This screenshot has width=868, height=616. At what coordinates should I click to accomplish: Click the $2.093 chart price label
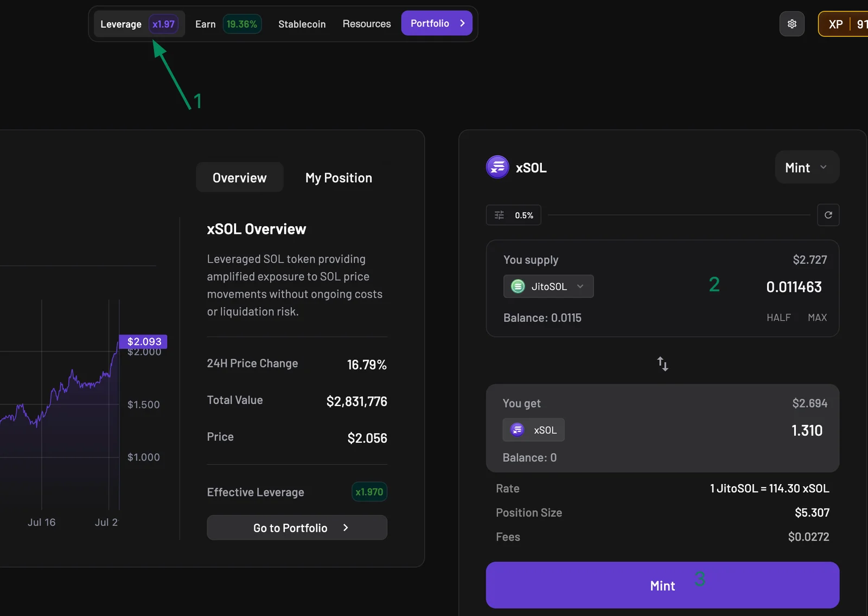pyautogui.click(x=144, y=341)
